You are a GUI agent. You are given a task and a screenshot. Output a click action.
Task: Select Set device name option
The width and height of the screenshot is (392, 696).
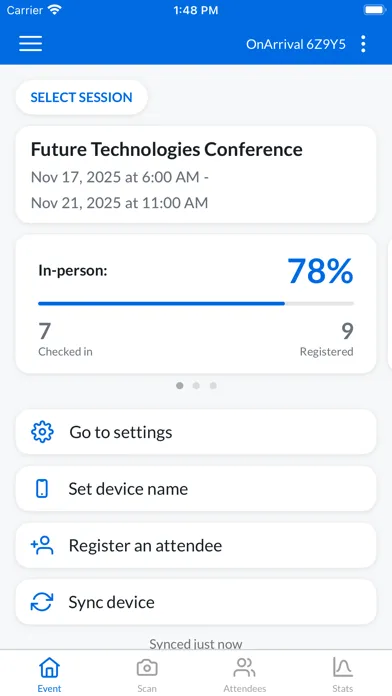click(x=196, y=489)
